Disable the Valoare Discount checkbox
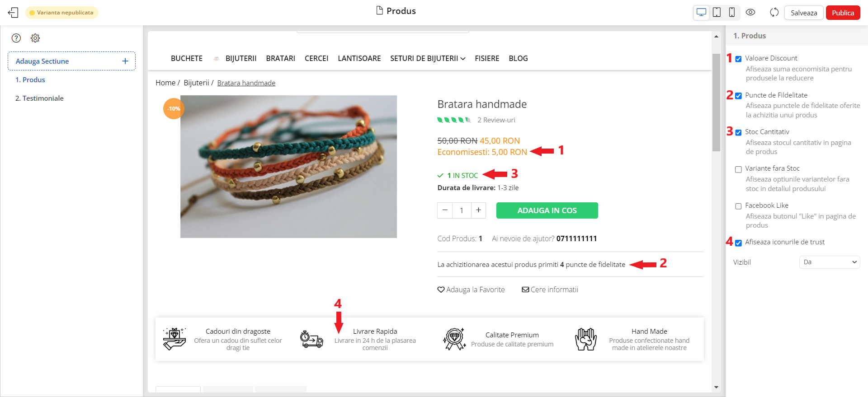The height and width of the screenshot is (397, 868). click(738, 59)
